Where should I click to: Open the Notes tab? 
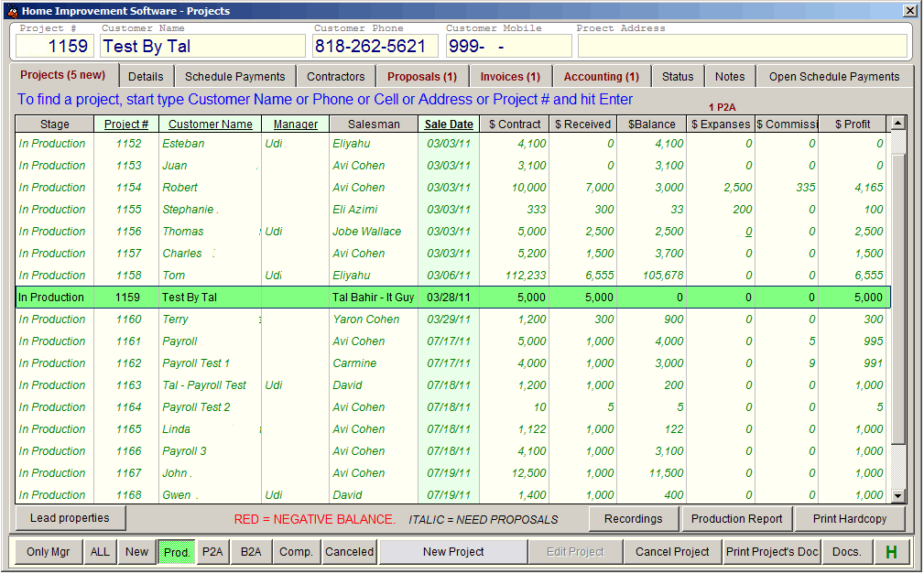(x=730, y=77)
